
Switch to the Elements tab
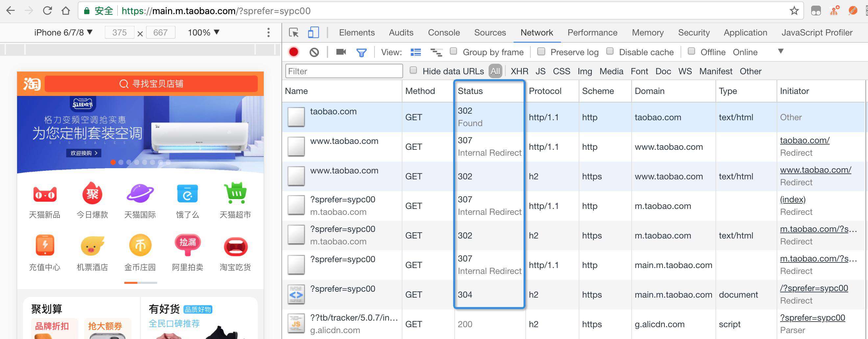pyautogui.click(x=356, y=33)
